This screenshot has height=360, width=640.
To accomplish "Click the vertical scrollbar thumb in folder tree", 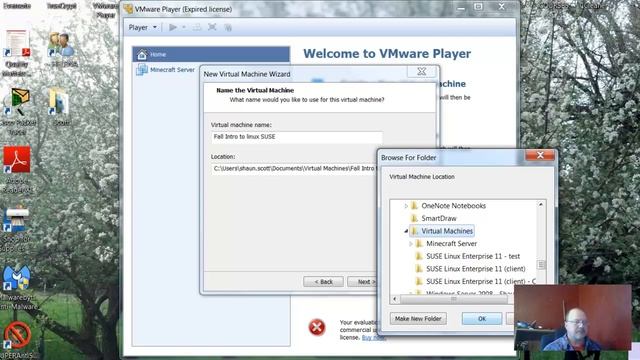I will point(541,265).
